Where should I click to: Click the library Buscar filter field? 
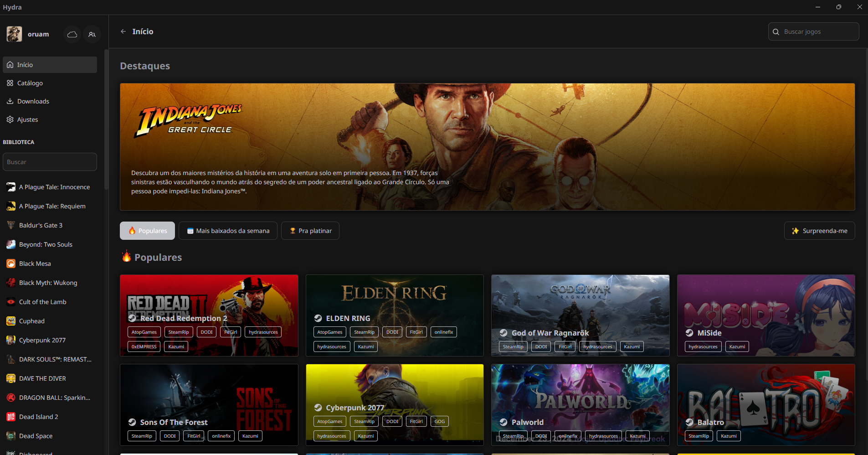pyautogui.click(x=50, y=162)
